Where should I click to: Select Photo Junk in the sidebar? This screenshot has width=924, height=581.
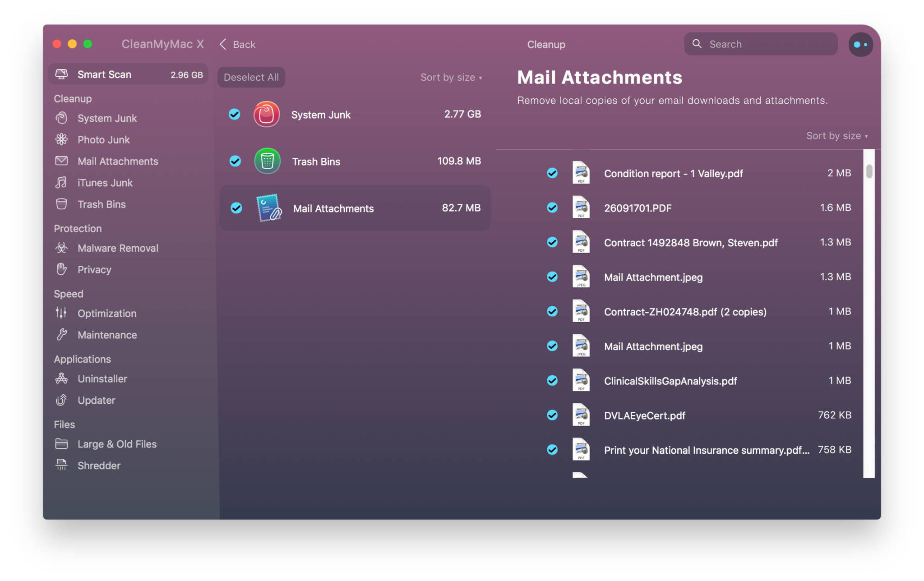tap(103, 140)
